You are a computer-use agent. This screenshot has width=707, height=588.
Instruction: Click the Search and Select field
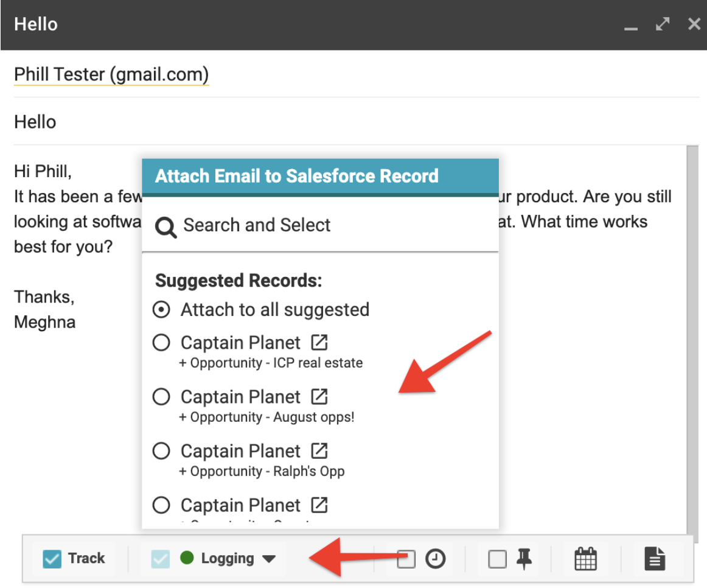click(x=320, y=225)
